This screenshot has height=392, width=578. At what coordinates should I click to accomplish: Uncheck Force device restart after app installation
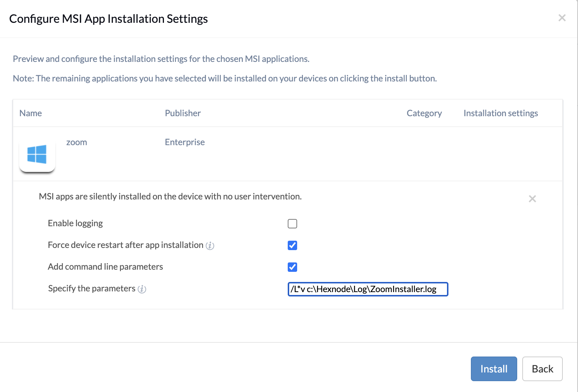(292, 245)
